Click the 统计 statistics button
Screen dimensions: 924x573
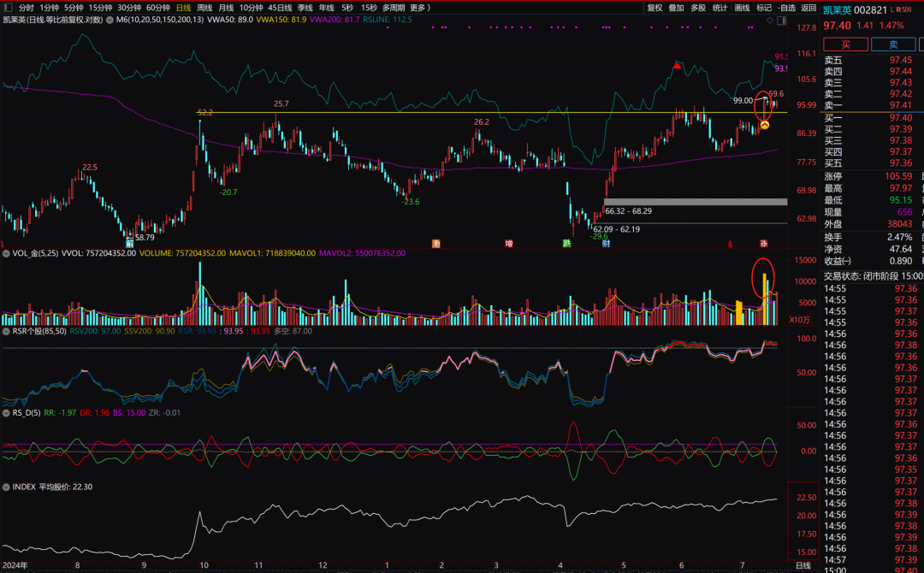tap(720, 8)
